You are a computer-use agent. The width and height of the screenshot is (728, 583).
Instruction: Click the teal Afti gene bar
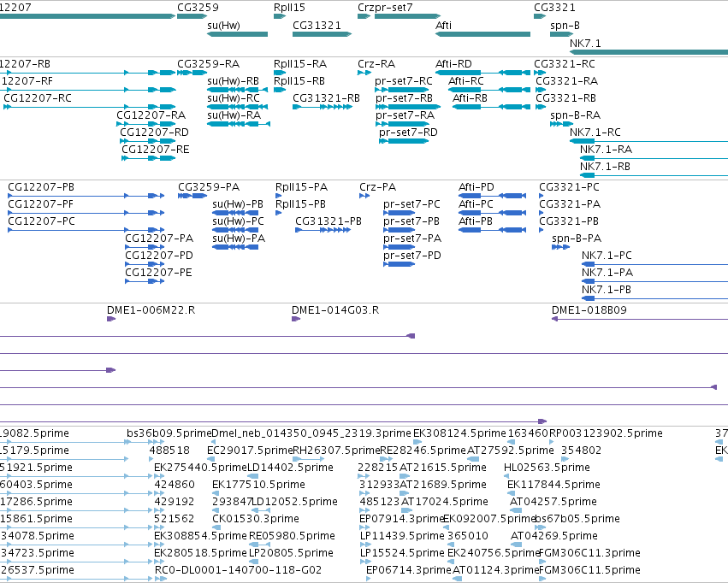(482, 34)
